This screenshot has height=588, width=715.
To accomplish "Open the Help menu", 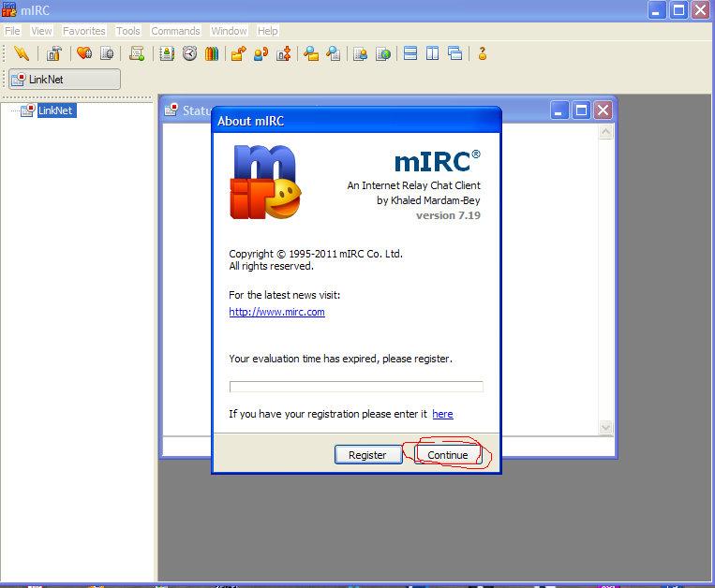I will 267,31.
